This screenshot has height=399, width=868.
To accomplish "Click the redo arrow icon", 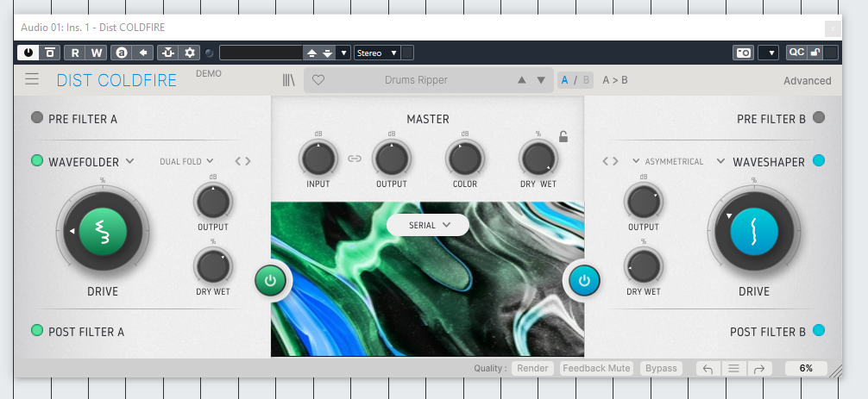I will point(759,369).
